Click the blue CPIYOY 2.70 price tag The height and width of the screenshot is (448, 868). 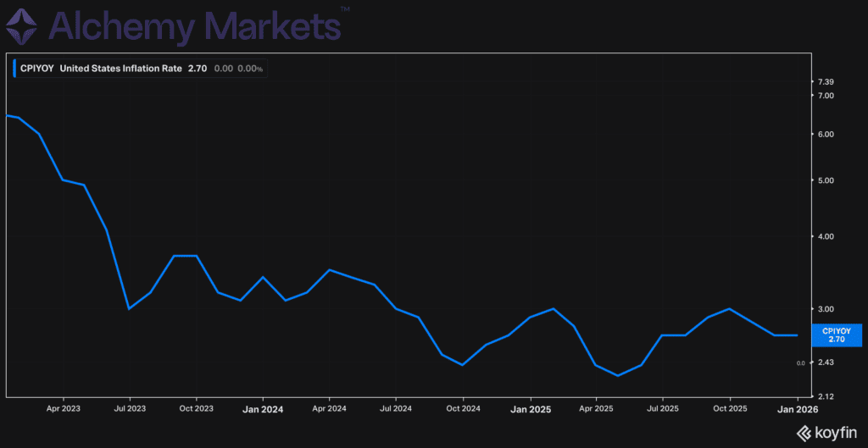[837, 335]
